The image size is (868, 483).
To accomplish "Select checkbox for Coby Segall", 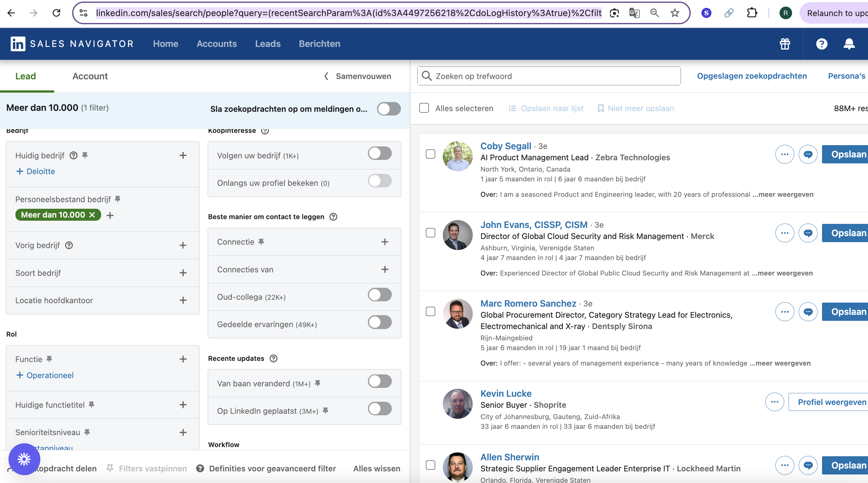I will 430,154.
